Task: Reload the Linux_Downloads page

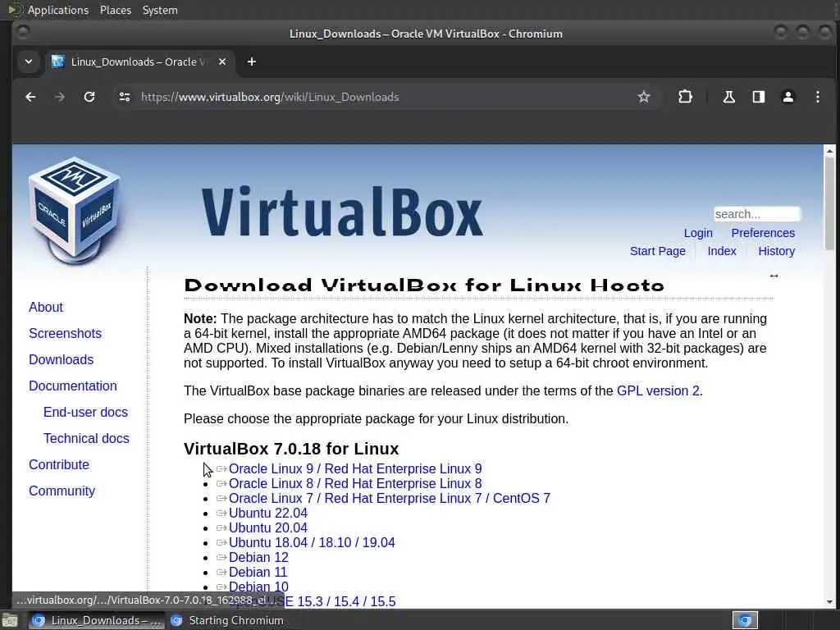Action: coord(89,97)
